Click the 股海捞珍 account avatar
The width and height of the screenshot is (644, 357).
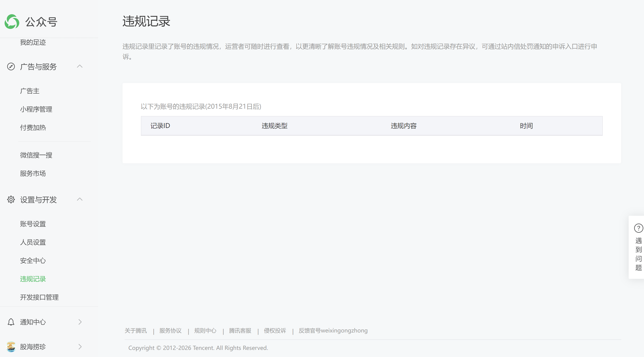coord(11,347)
